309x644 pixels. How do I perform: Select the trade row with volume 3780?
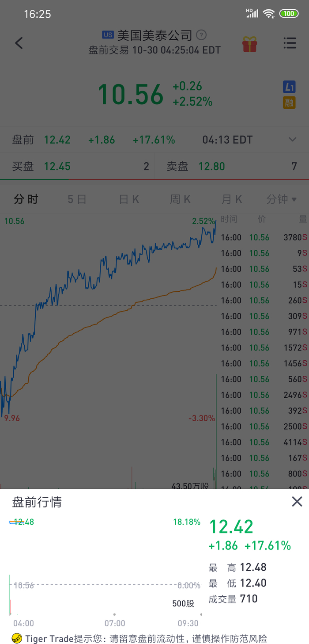[264, 237]
